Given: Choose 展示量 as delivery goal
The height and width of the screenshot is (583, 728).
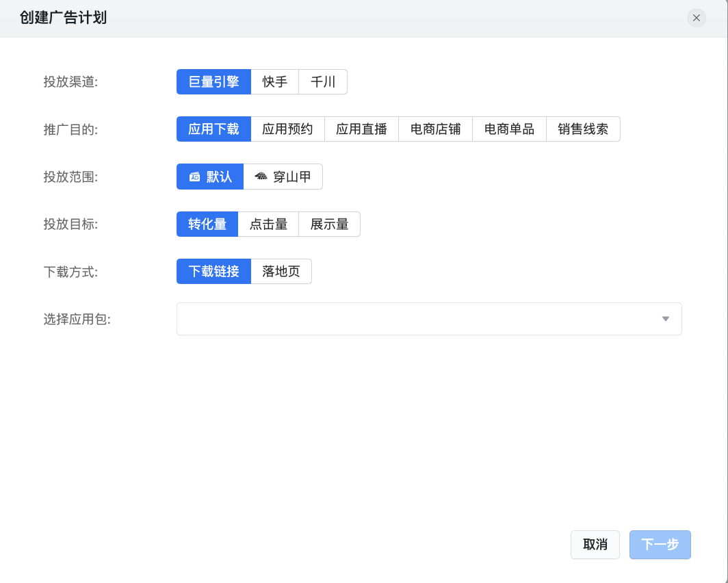Looking at the screenshot, I should point(329,224).
